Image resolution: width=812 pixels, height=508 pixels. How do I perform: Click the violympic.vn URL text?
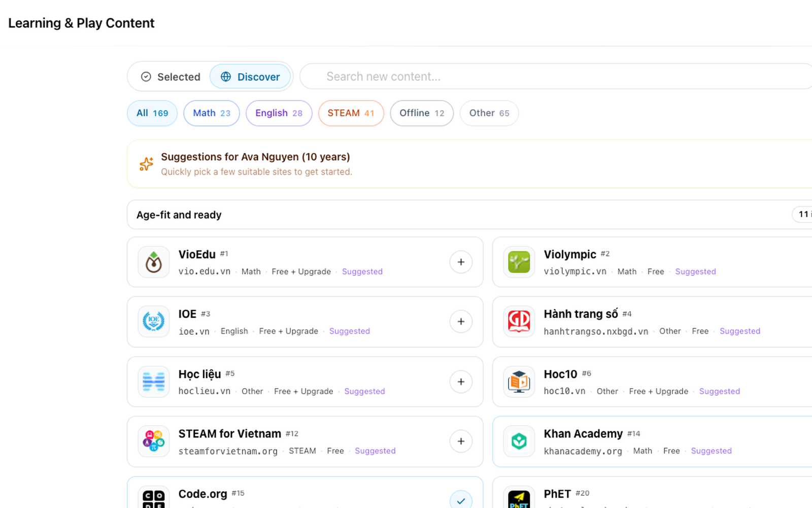pyautogui.click(x=575, y=271)
